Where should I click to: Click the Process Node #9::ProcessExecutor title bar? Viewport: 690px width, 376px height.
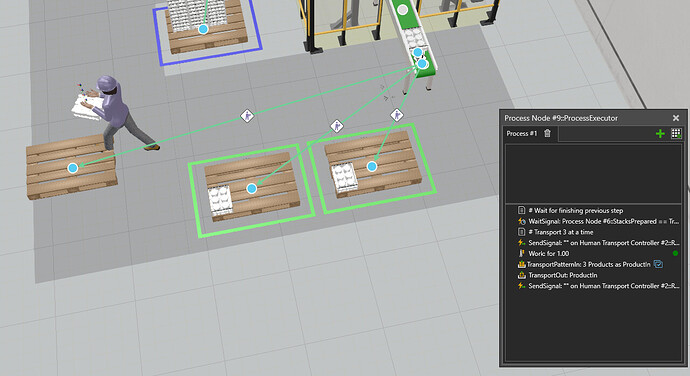point(593,118)
